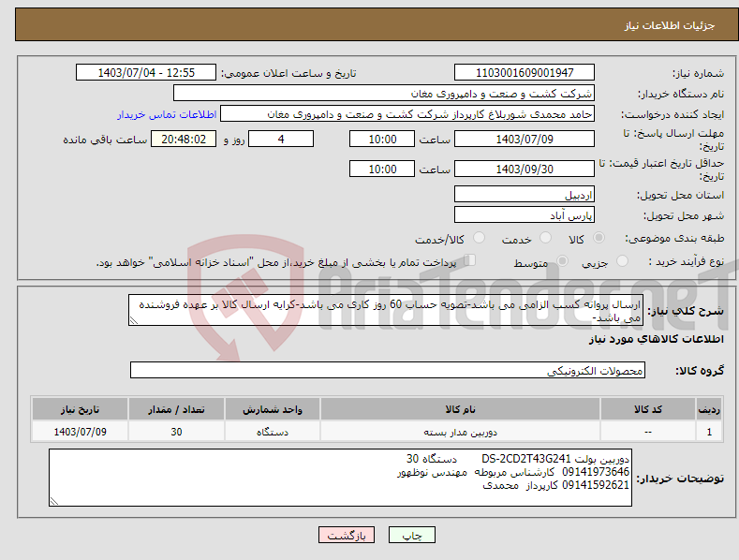This screenshot has height=560, width=739.
Task: Click the price validity date 1403/09/30 field
Action: pyautogui.click(x=525, y=169)
